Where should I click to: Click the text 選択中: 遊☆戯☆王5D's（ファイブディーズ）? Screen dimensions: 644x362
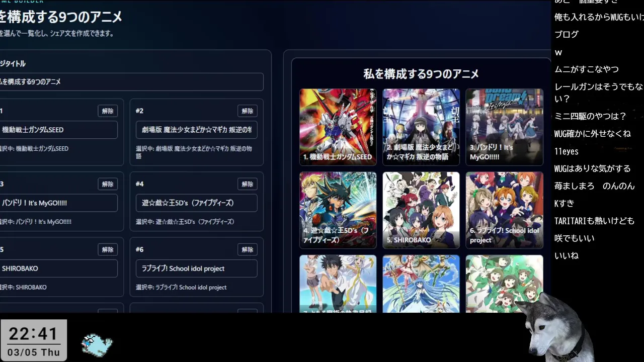point(185,222)
